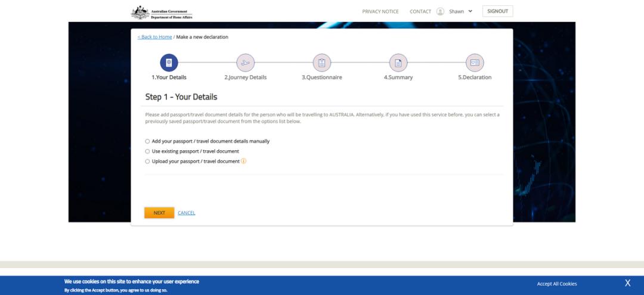The width and height of the screenshot is (644, 295).
Task: Click the Journey Details airplane step icon
Action: tap(245, 63)
